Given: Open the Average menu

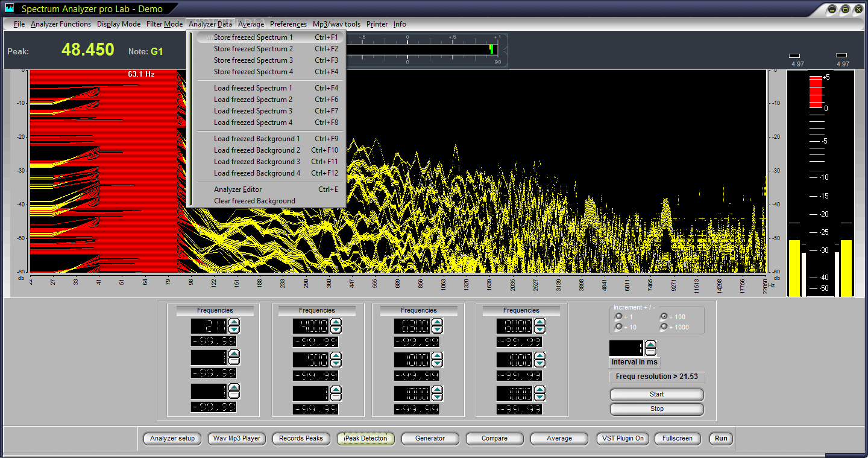Looking at the screenshot, I should 251,24.
